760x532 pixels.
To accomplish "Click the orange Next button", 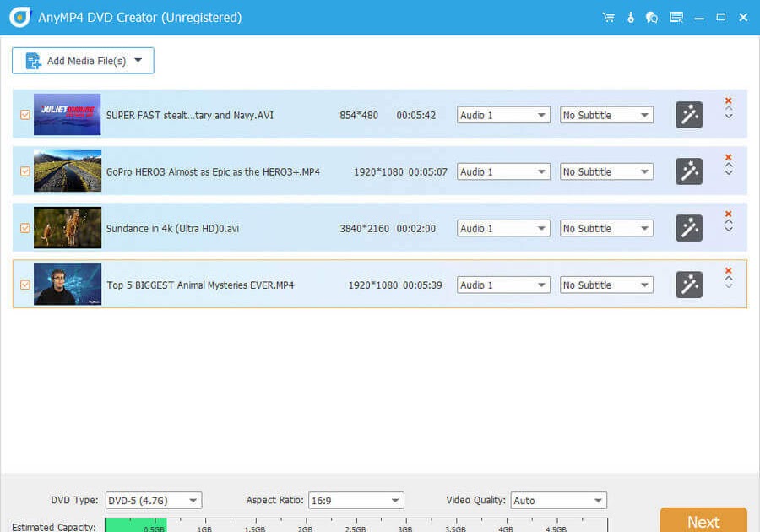I will 703,521.
